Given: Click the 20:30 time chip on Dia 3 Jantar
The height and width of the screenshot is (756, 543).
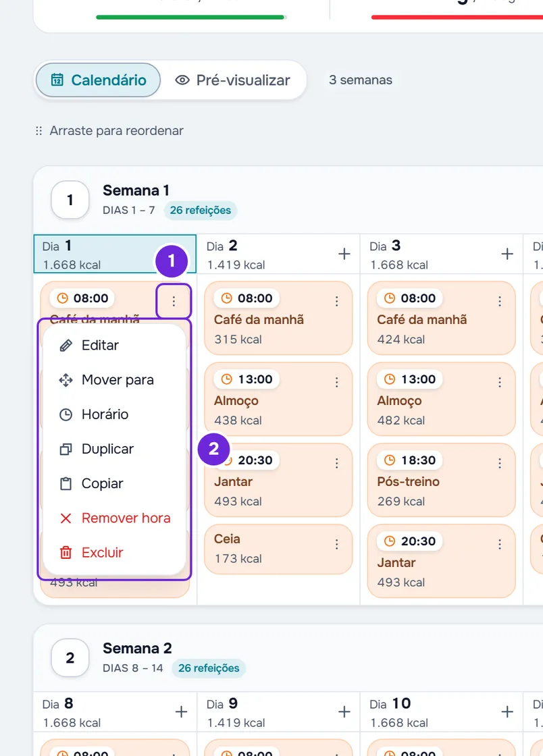Looking at the screenshot, I should [409, 541].
